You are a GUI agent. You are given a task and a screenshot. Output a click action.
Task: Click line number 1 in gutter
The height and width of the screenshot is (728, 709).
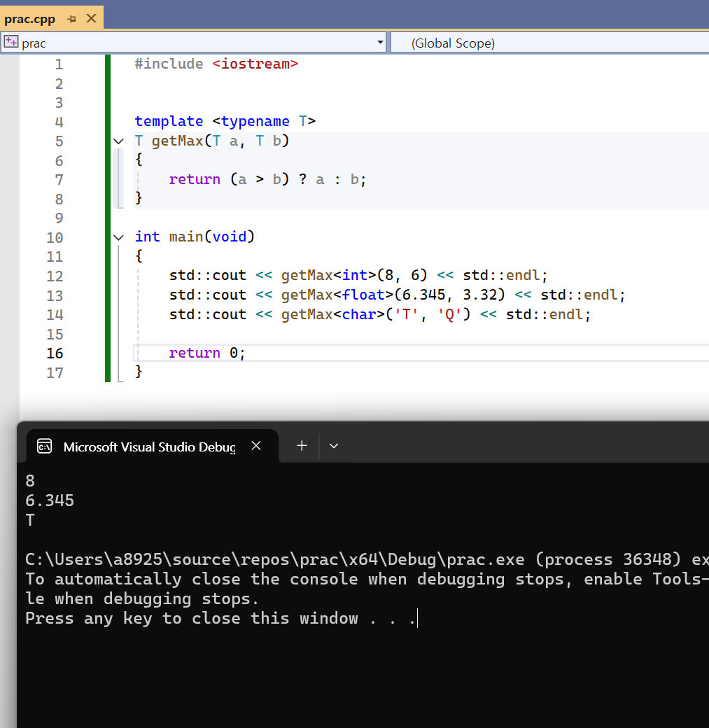click(x=59, y=64)
